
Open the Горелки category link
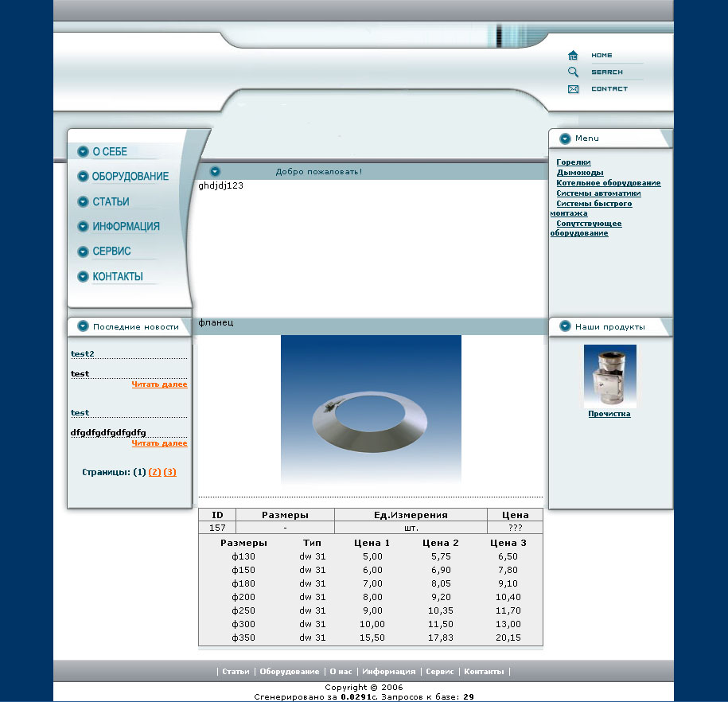pos(574,162)
